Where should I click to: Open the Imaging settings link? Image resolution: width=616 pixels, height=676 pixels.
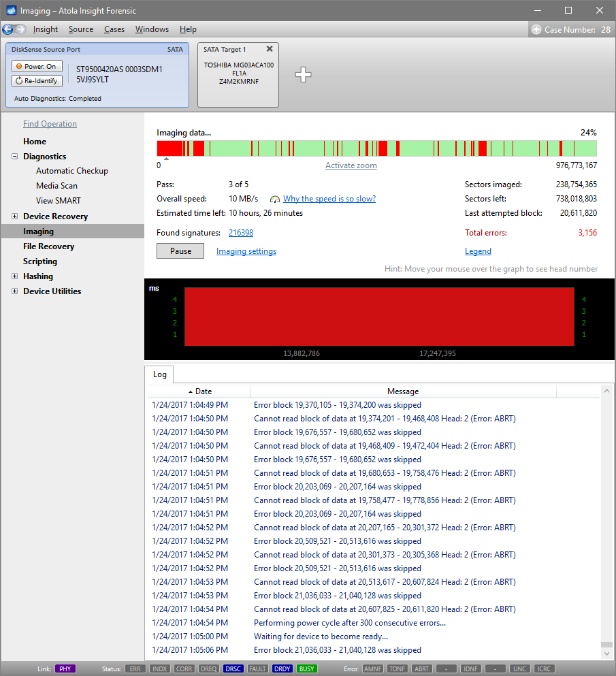pyautogui.click(x=246, y=251)
